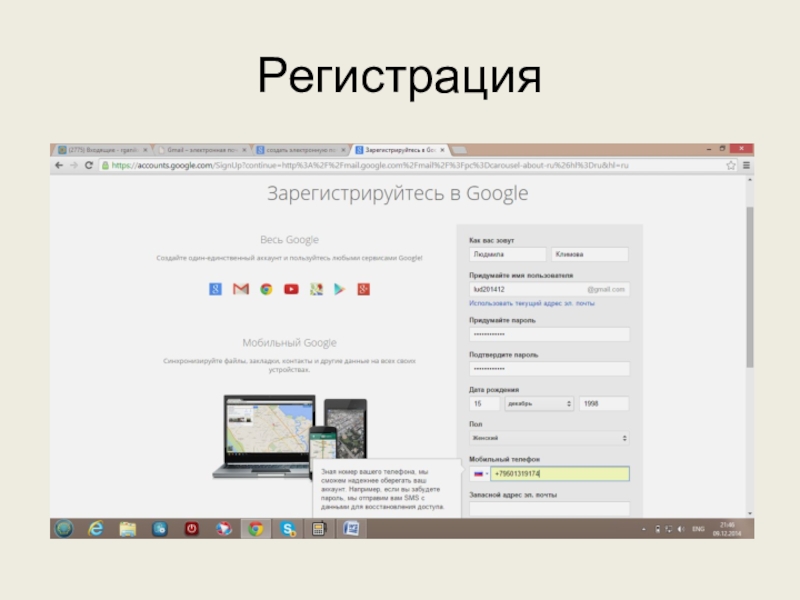Open the calculator taskbar icon
The width and height of the screenshot is (800, 600).
319,529
